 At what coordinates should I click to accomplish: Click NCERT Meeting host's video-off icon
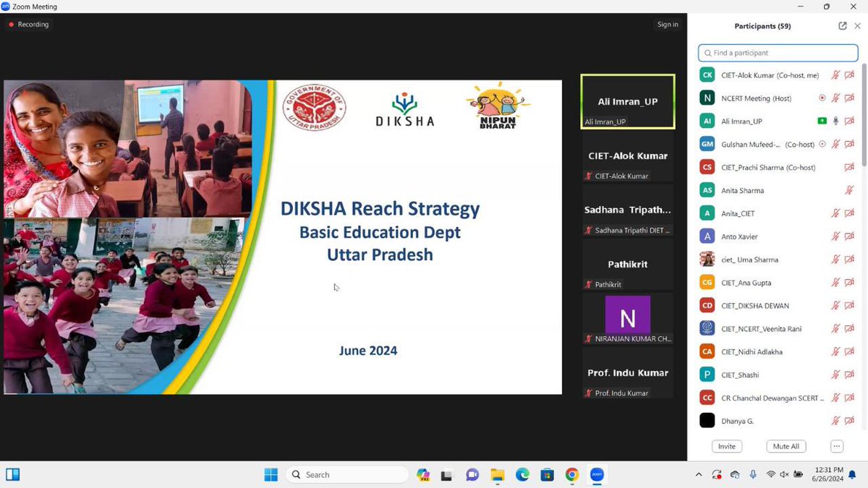849,98
